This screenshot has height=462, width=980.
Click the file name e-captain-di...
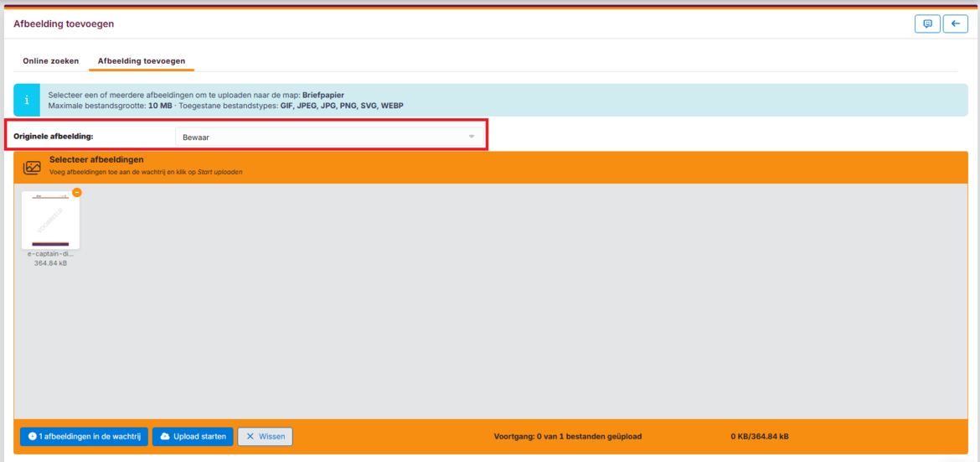point(50,255)
